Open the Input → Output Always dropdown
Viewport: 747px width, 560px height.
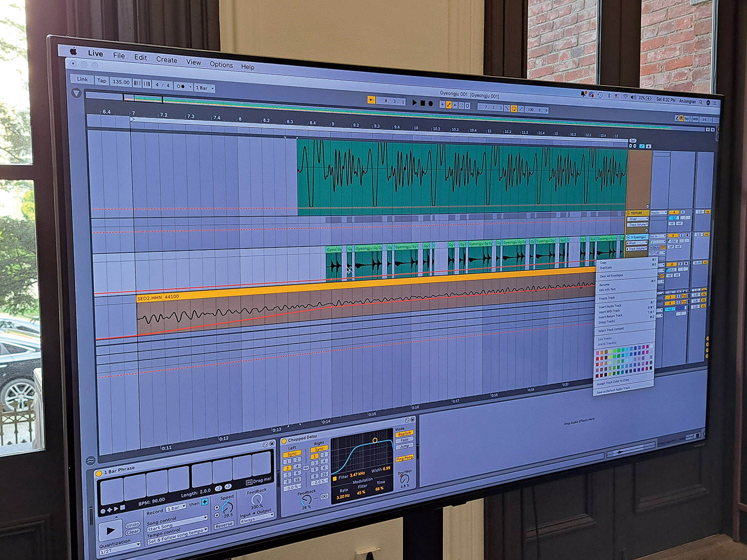(256, 519)
